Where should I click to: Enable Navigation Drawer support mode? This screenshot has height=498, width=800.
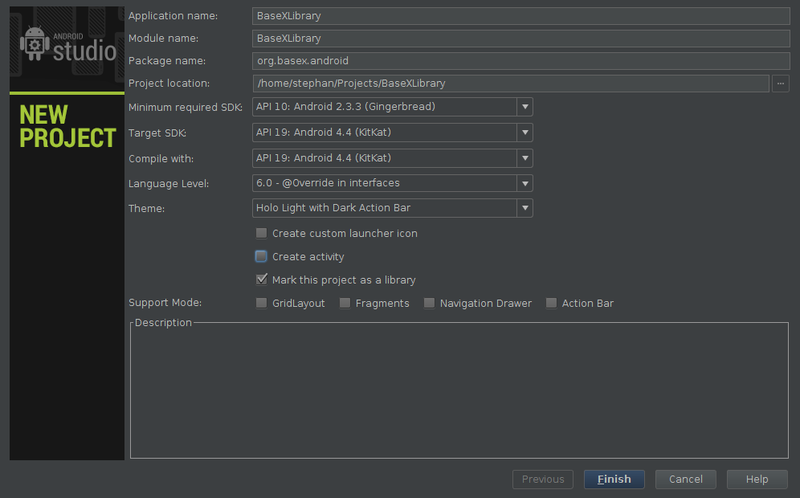pos(429,303)
